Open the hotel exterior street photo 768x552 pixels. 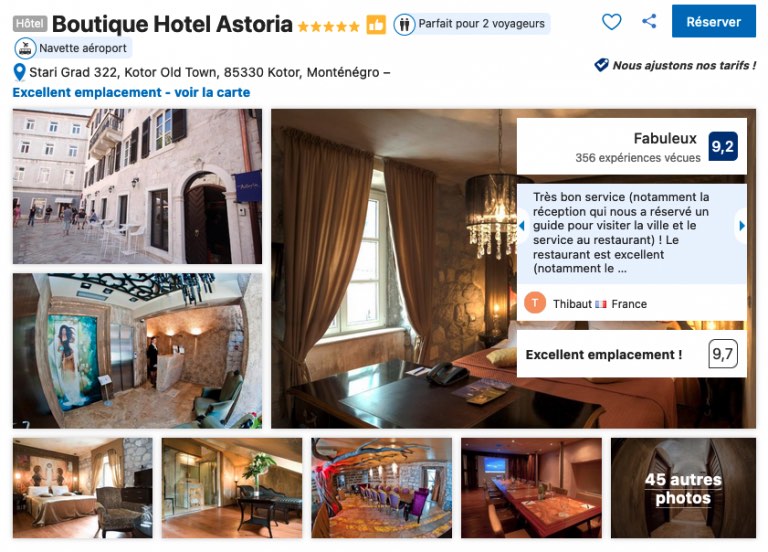tap(137, 186)
